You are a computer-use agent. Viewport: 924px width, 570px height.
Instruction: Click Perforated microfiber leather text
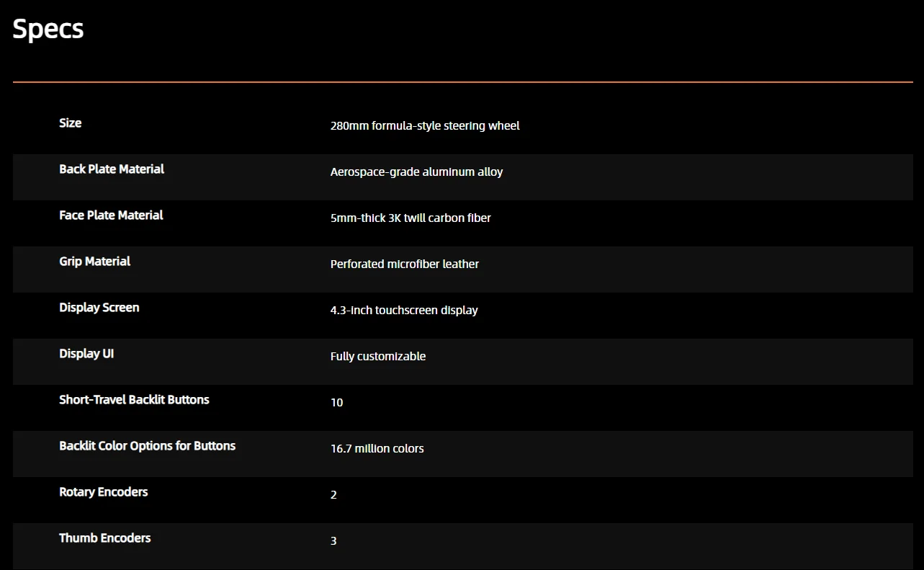pos(405,264)
